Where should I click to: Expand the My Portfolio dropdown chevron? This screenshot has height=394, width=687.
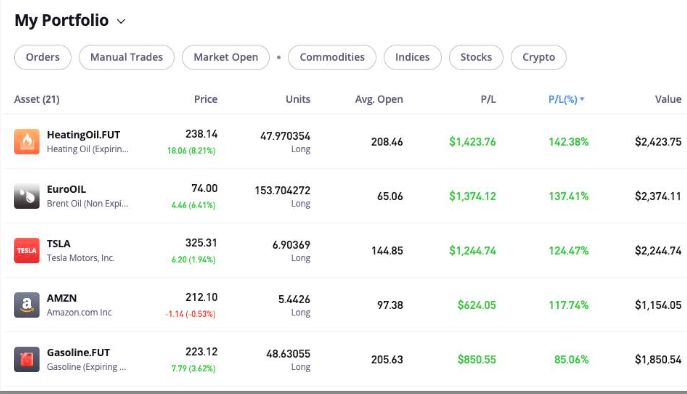coord(121,21)
